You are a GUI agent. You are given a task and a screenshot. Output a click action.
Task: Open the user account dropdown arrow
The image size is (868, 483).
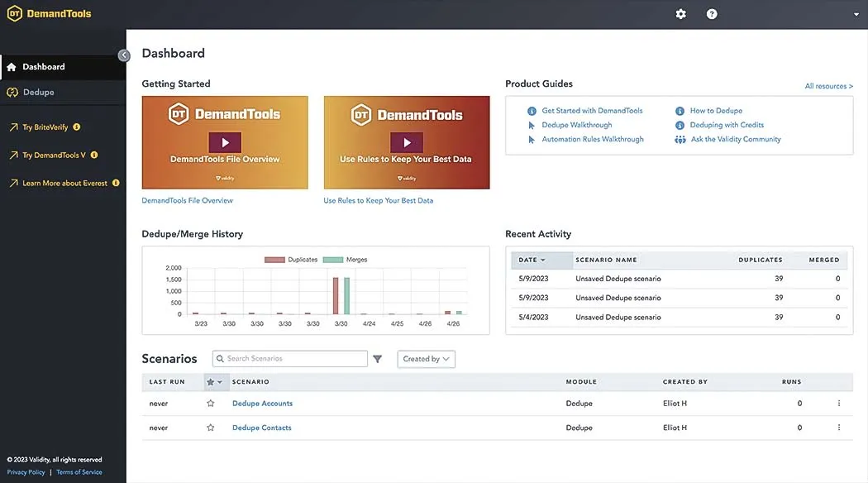coord(856,14)
